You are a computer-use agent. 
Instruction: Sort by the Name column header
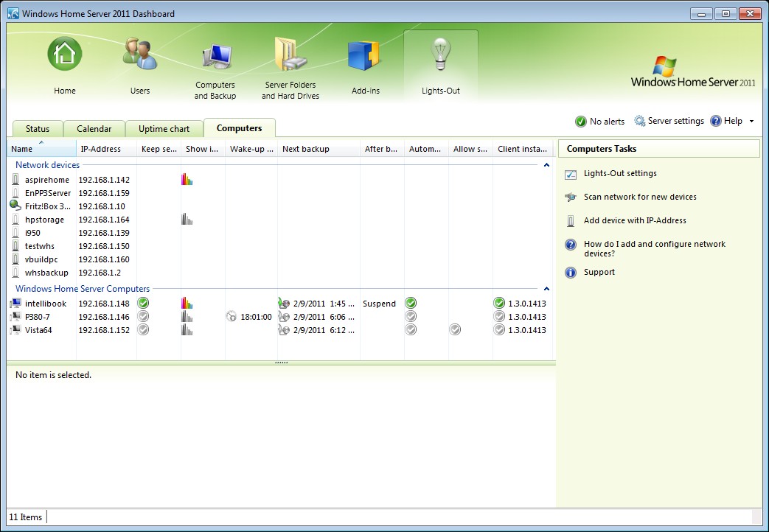[42, 149]
